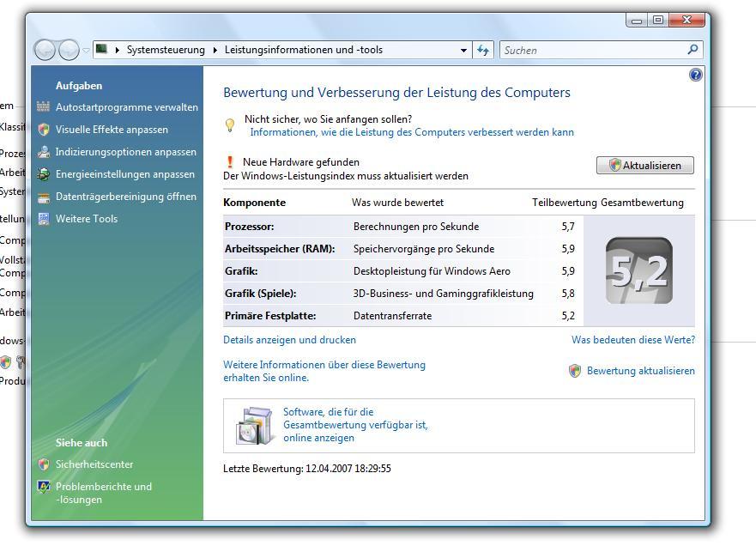
Task: Open Autostartprogramme verwalten task
Action: (x=127, y=107)
